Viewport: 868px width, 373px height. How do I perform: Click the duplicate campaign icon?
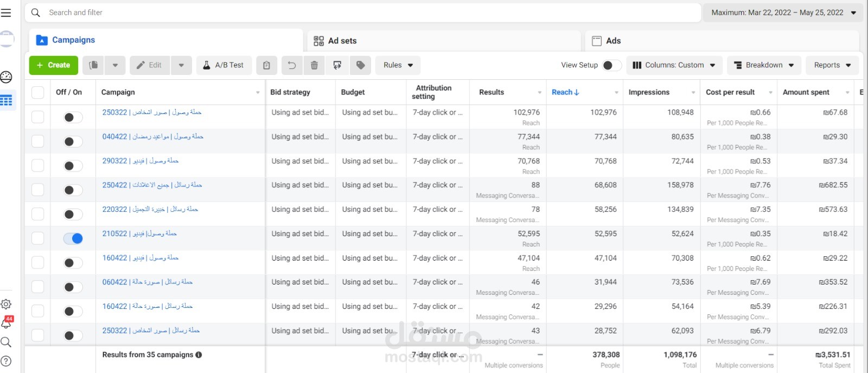point(94,65)
